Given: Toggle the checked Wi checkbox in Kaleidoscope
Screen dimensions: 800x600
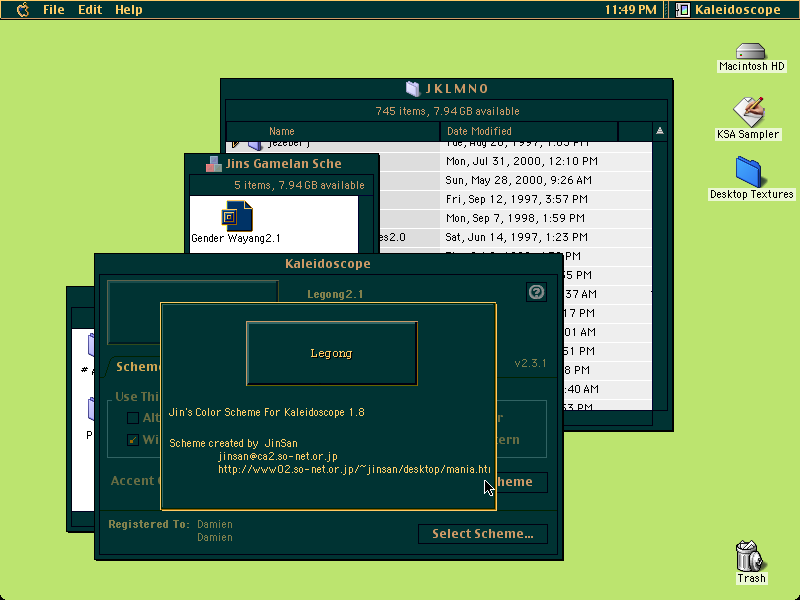Looking at the screenshot, I should tap(133, 439).
